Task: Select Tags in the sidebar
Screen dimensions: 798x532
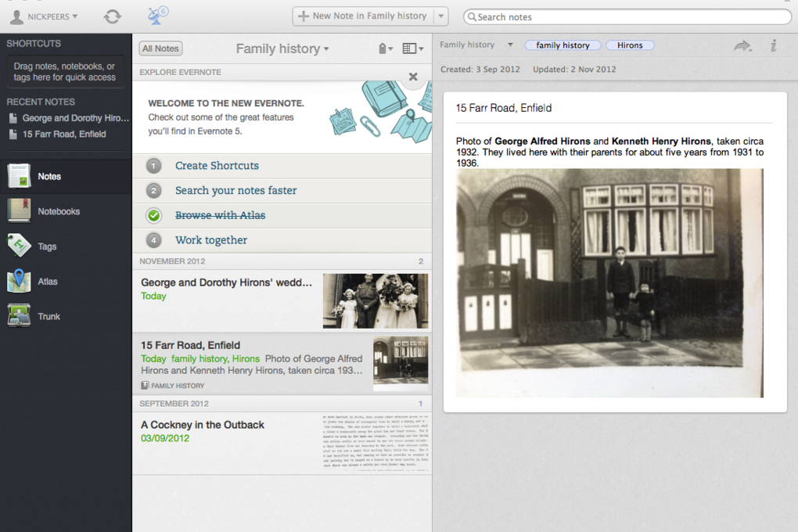Action: point(66,246)
